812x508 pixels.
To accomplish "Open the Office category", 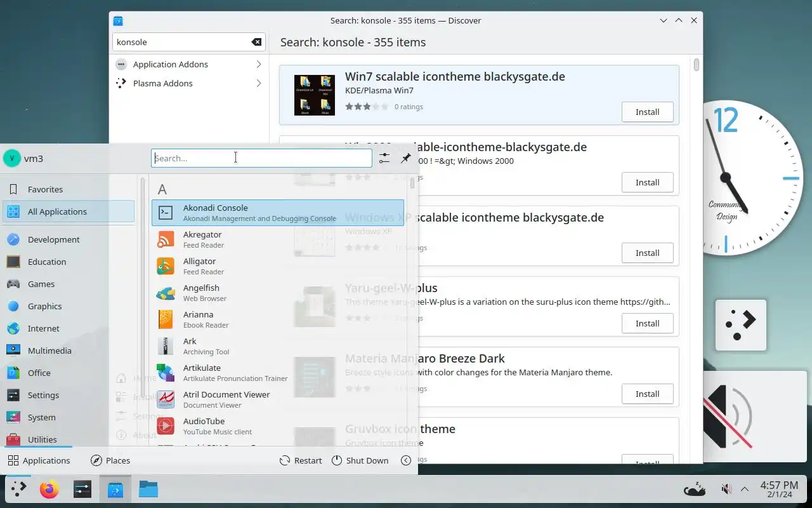I will pos(69,373).
